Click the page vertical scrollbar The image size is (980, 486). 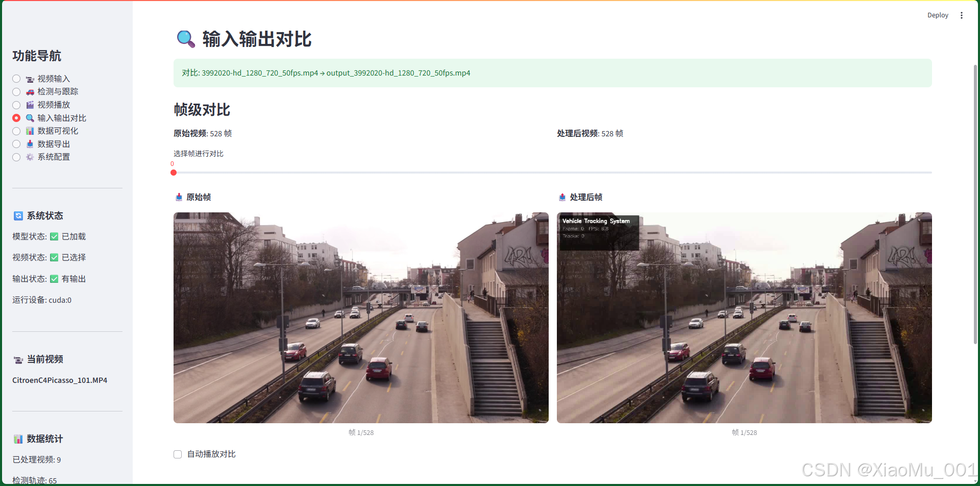click(975, 204)
